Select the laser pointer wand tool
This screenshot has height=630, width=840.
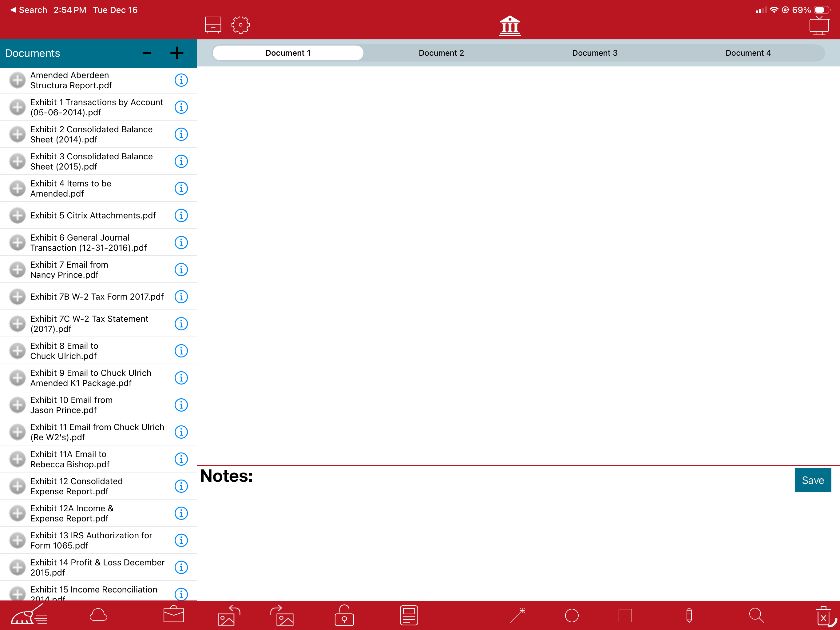point(517,615)
